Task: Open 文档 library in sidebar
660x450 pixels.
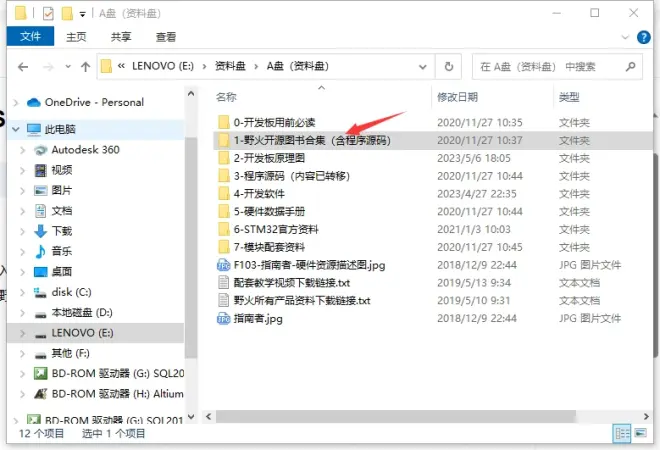Action: click(61, 210)
